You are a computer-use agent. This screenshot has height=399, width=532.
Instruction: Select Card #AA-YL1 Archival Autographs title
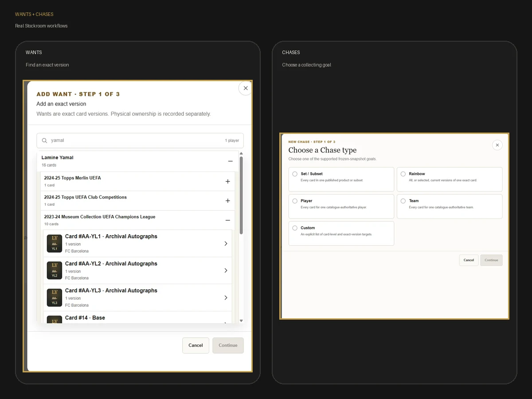(111, 237)
